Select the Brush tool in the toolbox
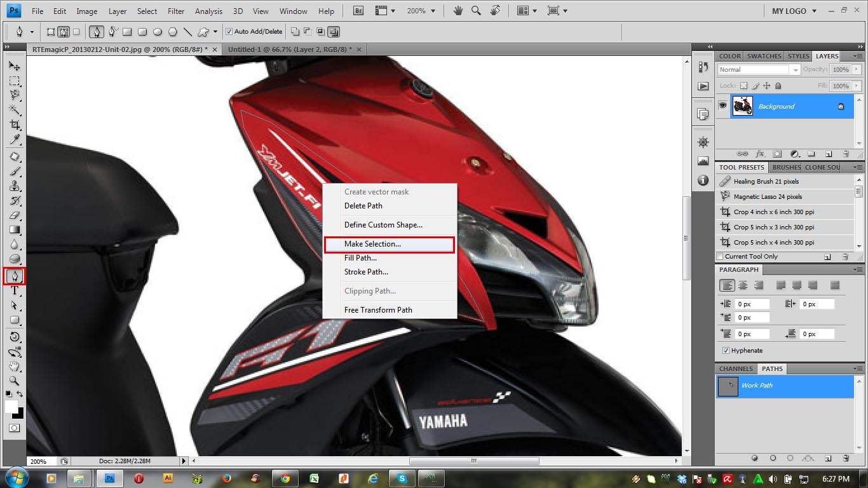The width and height of the screenshot is (868, 488). tap(14, 172)
